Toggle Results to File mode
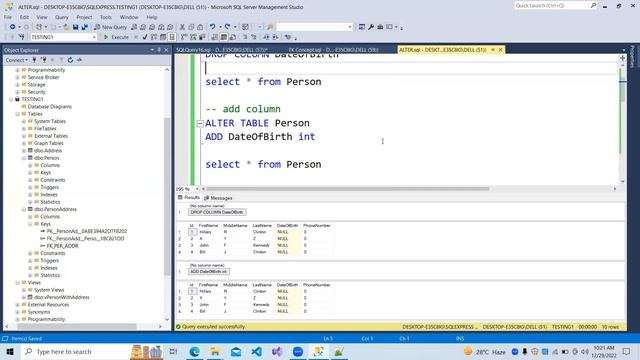640x360 pixels. point(233,37)
